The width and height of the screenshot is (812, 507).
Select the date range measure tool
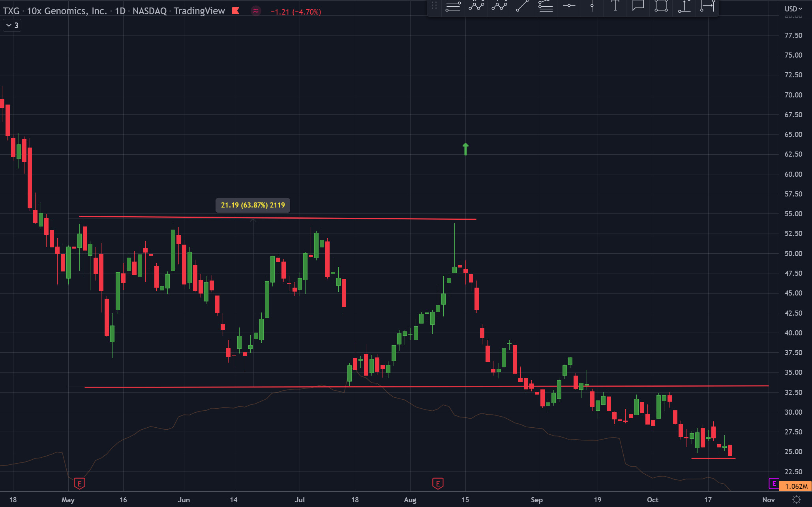tap(707, 6)
